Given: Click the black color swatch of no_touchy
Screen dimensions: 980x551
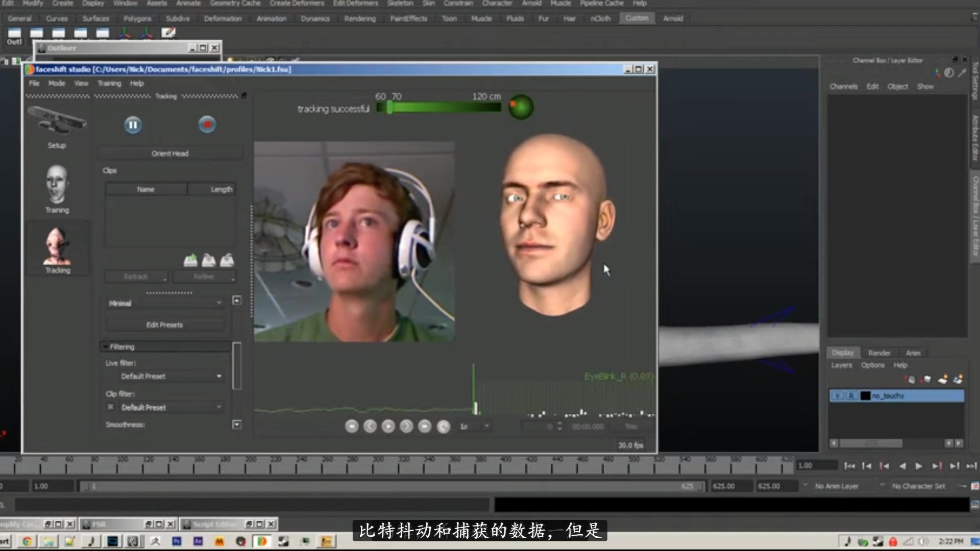Looking at the screenshot, I should pos(865,396).
